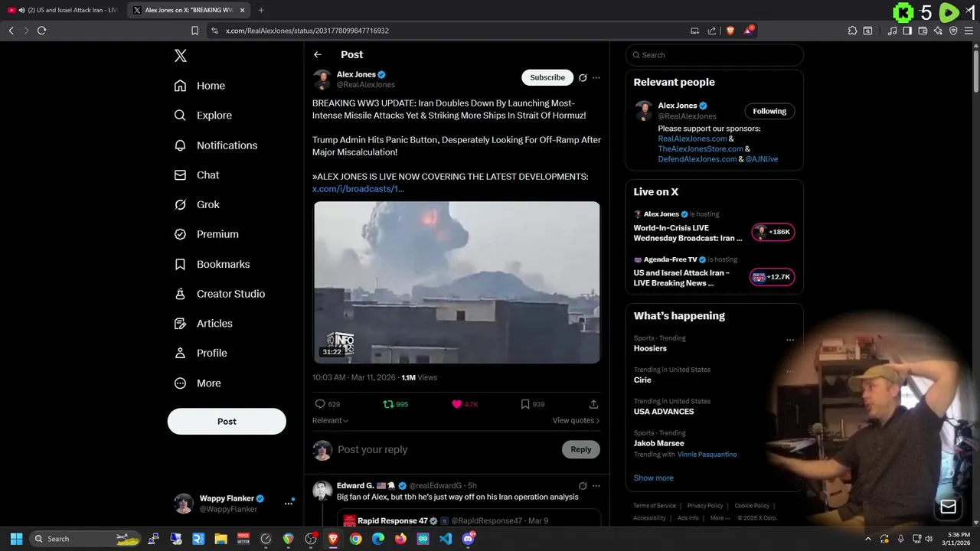980x551 pixels.
Task: Expand the More menu in the sidebar
Action: 198,383
